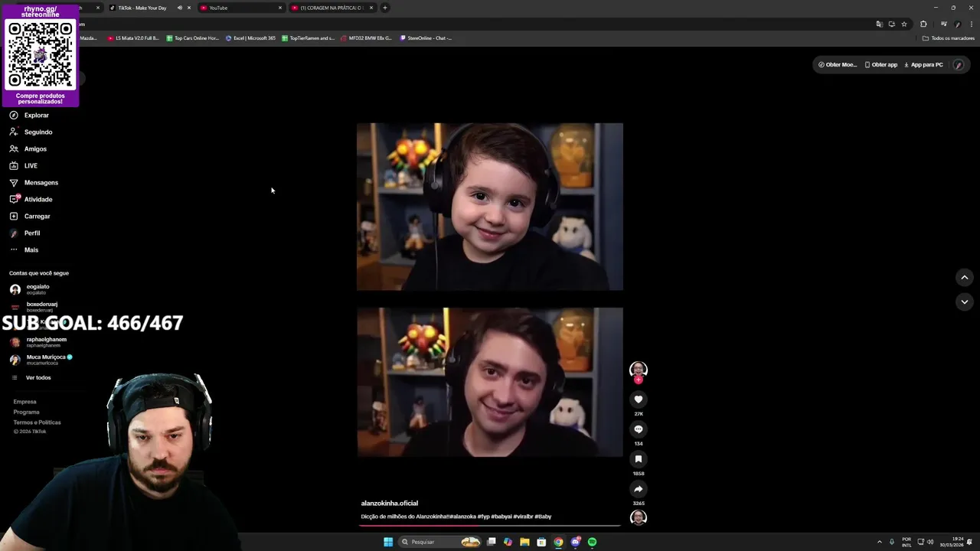
Task: Click the Pesquisar taskbar search box
Action: (x=440, y=542)
